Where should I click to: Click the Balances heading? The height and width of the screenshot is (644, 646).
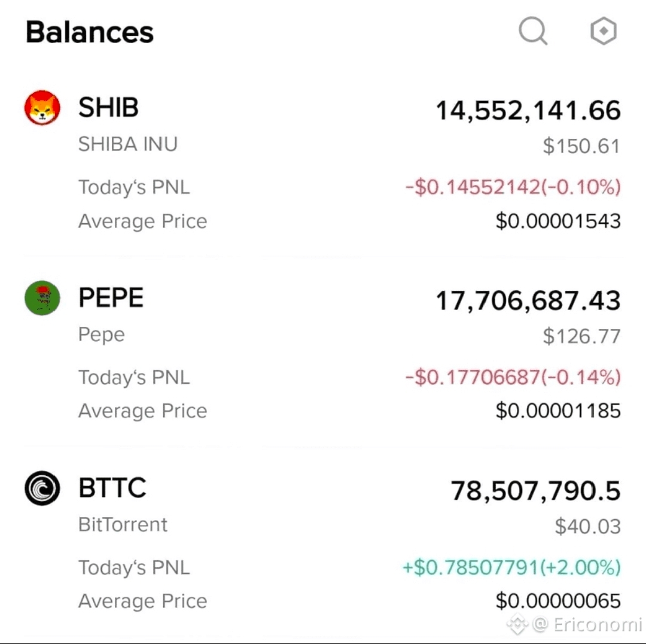point(89,32)
